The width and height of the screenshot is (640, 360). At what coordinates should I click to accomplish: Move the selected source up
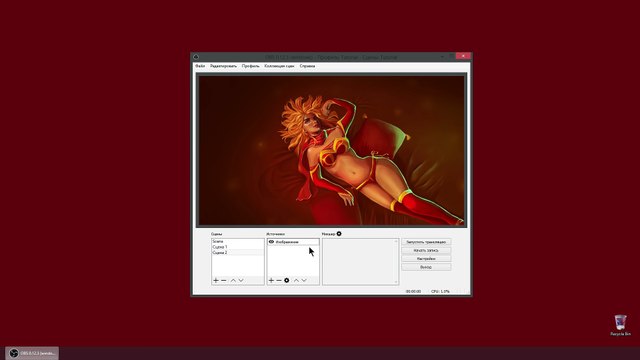(x=296, y=280)
